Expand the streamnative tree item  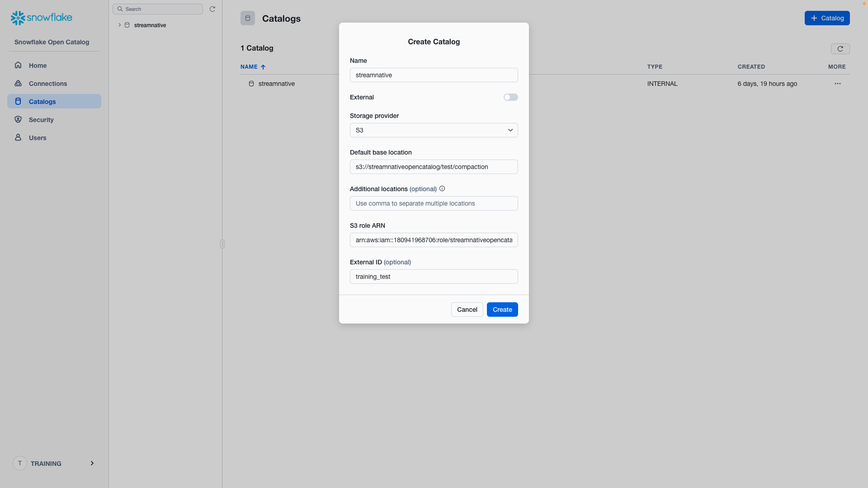(119, 25)
